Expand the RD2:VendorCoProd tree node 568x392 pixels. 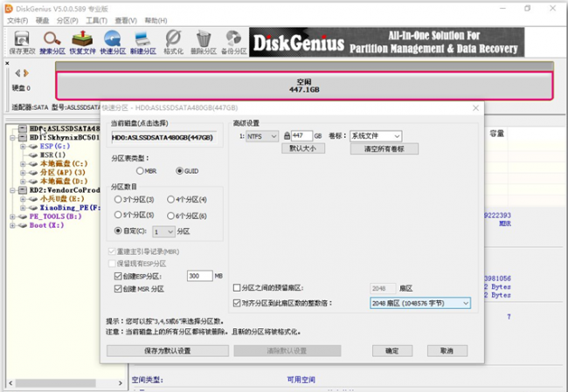click(13, 190)
